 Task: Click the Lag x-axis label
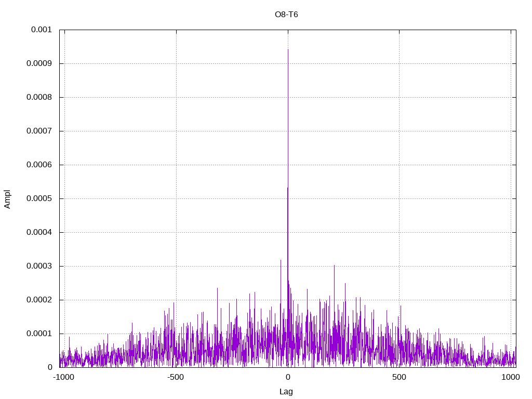tap(286, 392)
